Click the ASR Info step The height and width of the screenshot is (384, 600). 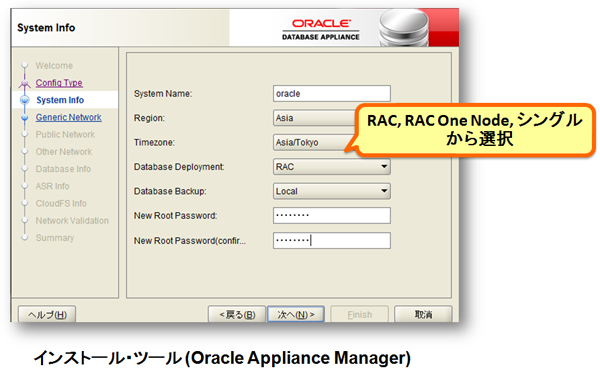click(x=52, y=186)
